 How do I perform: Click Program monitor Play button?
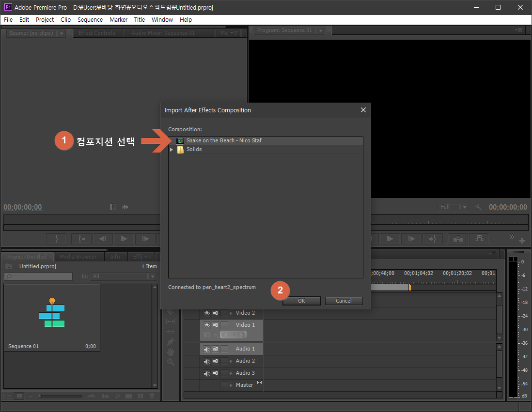click(x=390, y=239)
